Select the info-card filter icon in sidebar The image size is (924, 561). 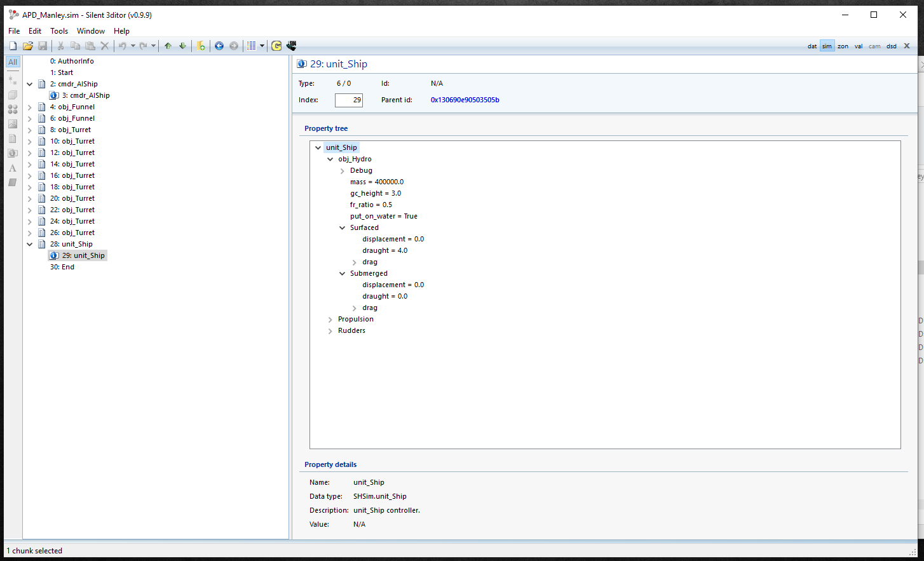point(13,153)
